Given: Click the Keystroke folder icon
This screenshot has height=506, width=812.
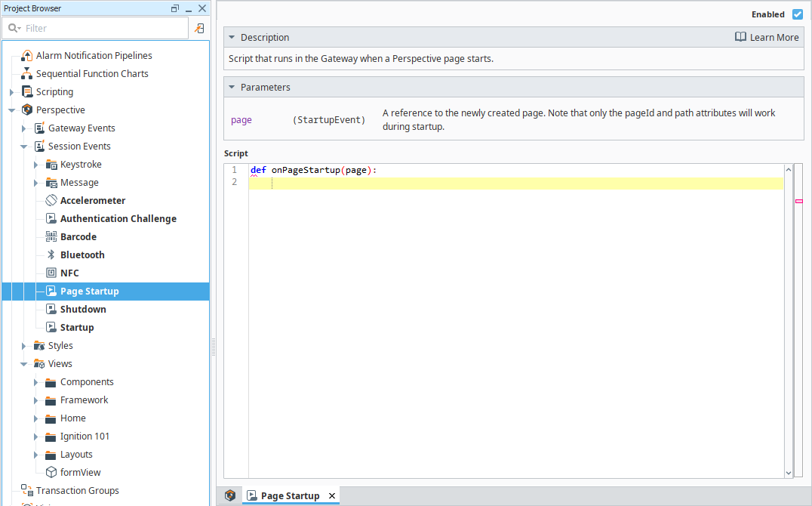Looking at the screenshot, I should (51, 165).
